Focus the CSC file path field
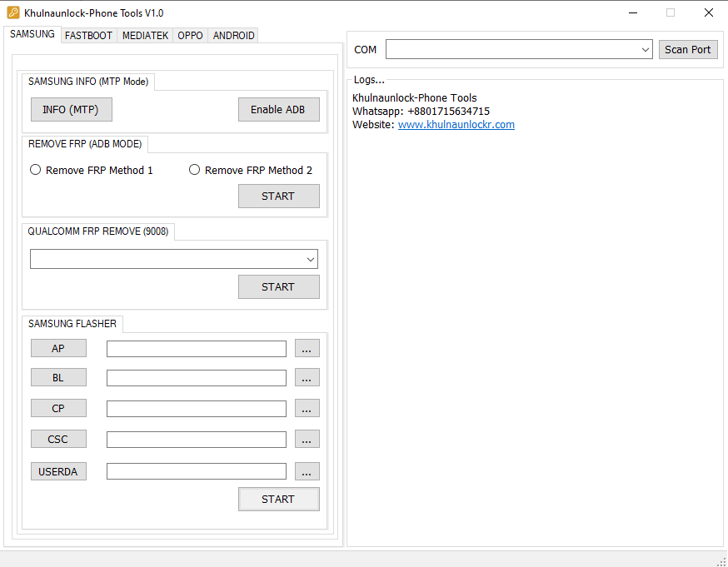The height and width of the screenshot is (567, 728). tap(197, 440)
